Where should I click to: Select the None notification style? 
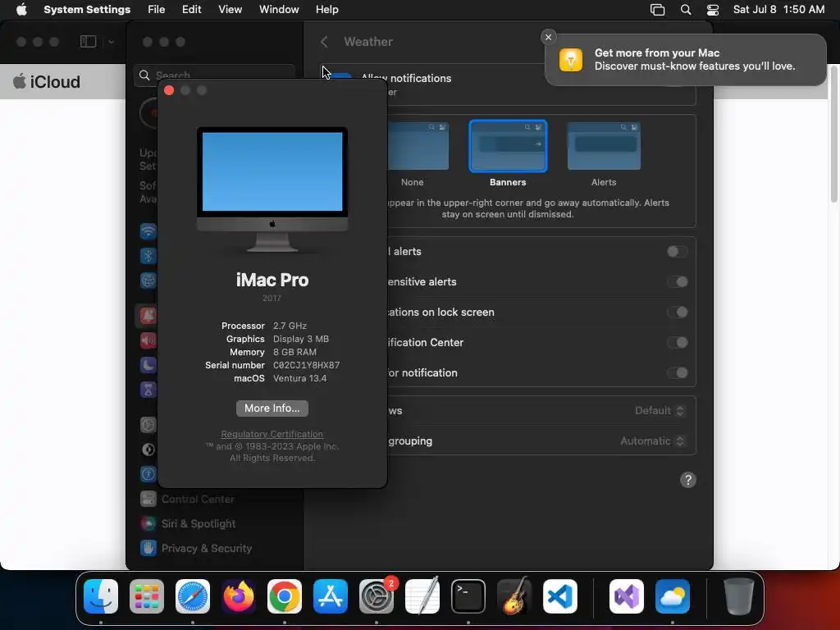tap(412, 153)
